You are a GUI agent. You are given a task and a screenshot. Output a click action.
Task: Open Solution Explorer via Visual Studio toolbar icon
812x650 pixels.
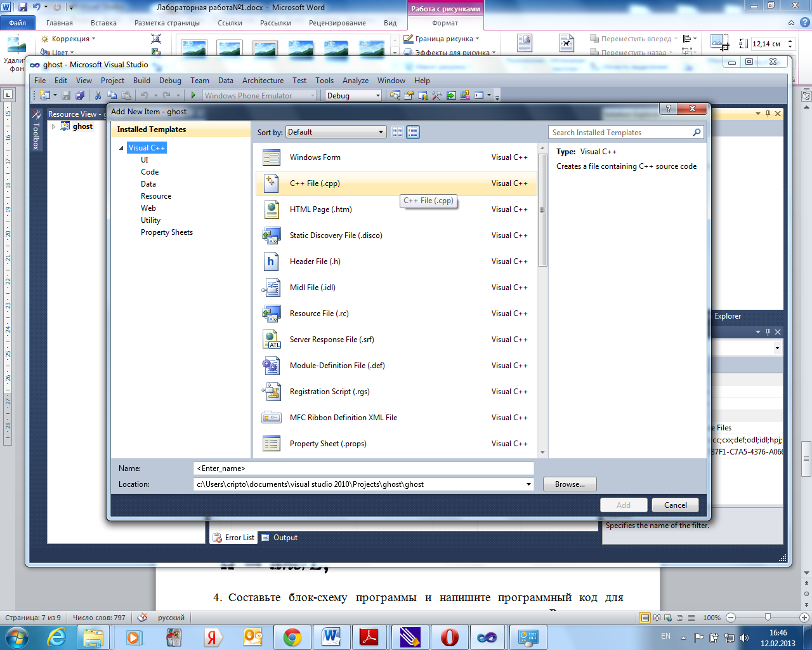[395, 95]
